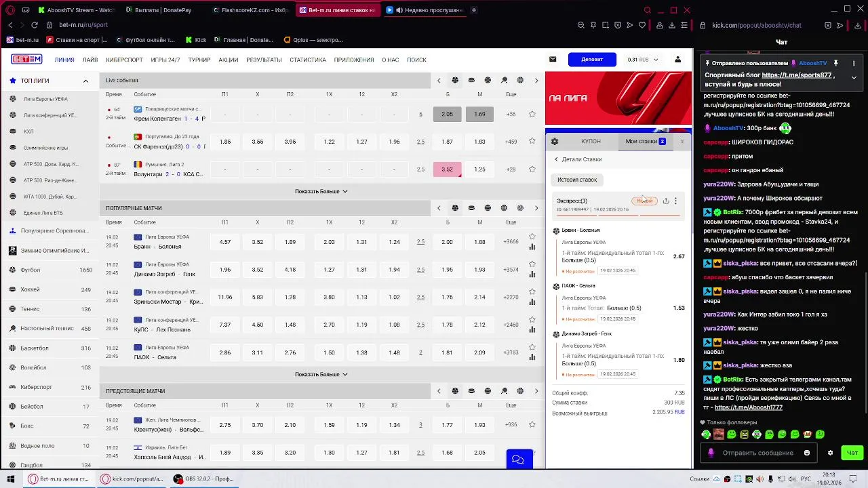Filter Live events by football icon
Viewport: 868px width, 488px height.
click(455, 80)
